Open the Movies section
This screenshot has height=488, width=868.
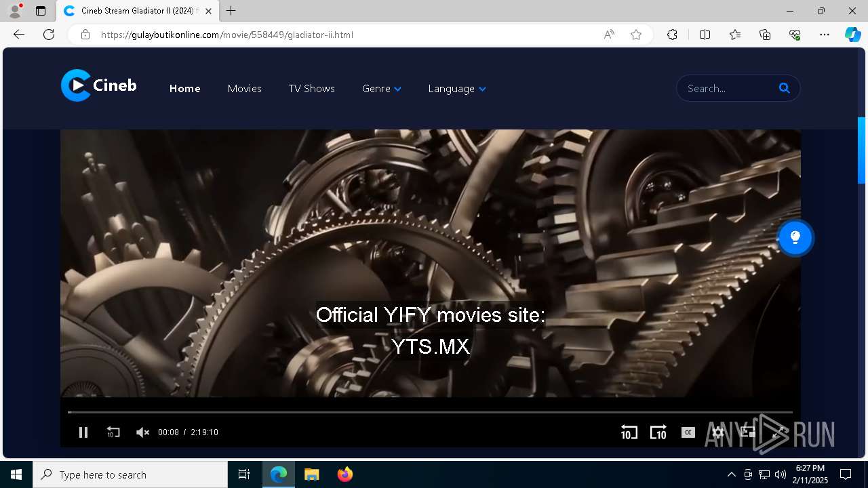(244, 89)
